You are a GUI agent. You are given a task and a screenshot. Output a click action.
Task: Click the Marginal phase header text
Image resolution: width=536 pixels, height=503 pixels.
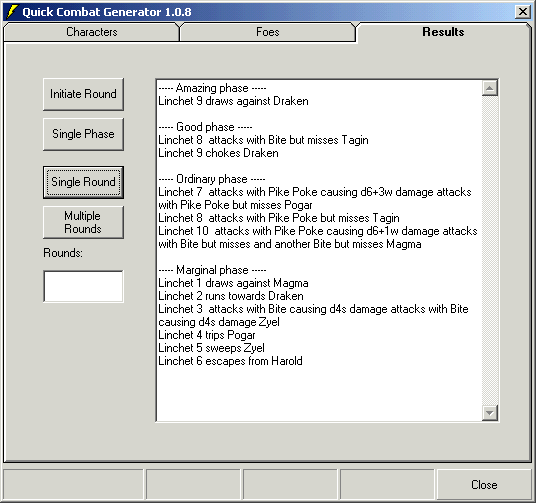(212, 270)
